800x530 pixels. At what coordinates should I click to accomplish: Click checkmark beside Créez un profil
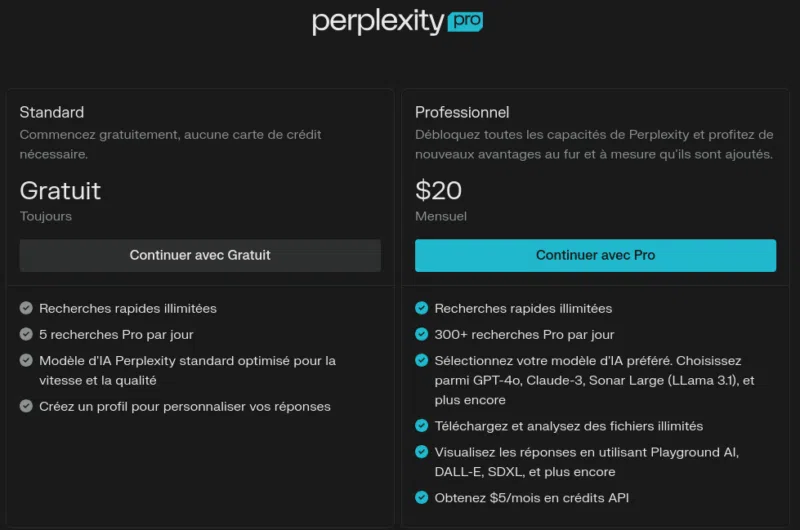coord(26,406)
